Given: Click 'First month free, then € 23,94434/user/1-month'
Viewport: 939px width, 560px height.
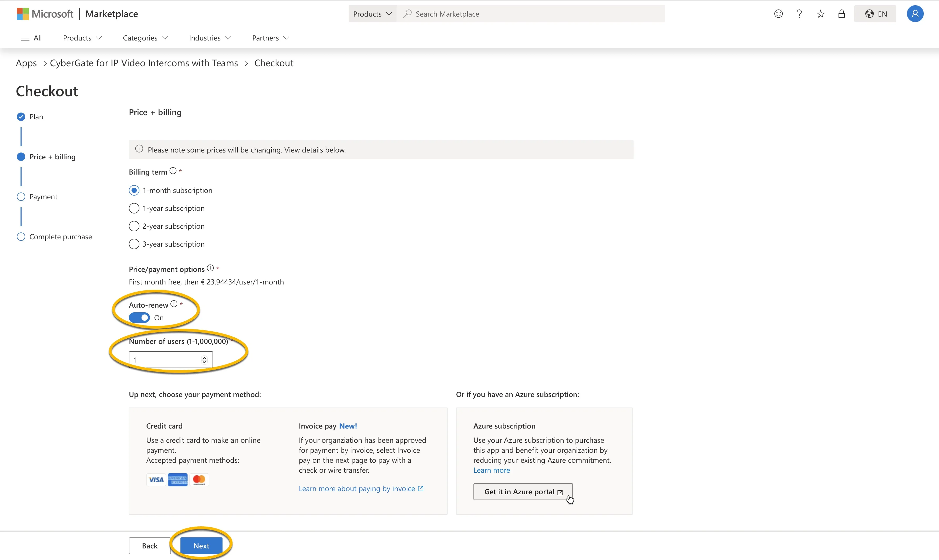Looking at the screenshot, I should click(206, 282).
